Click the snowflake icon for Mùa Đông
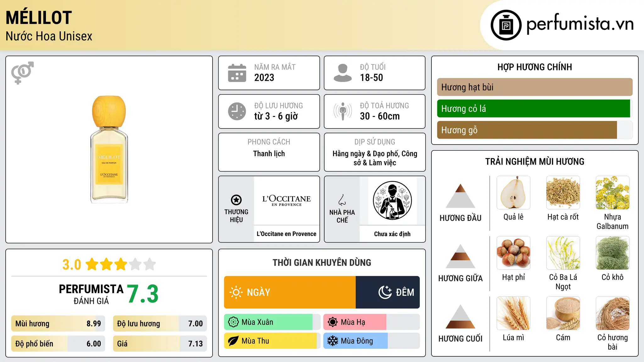The height and width of the screenshot is (362, 644). tap(333, 341)
